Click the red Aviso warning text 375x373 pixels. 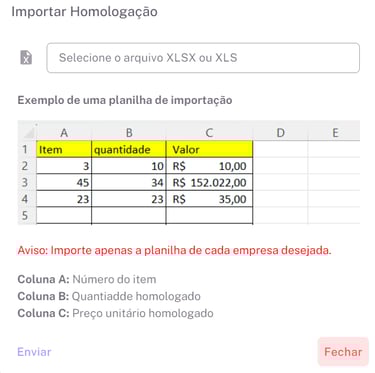[x=174, y=250]
